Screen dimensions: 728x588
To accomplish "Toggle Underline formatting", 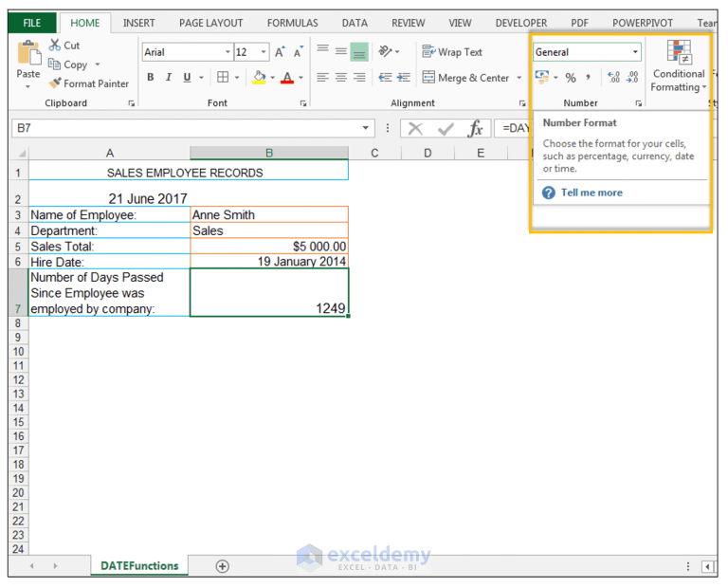I will tap(187, 77).
